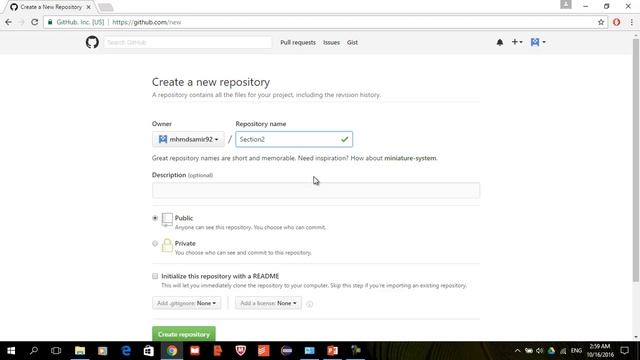
Task: Open Windows taskbar search
Action: 34,351
